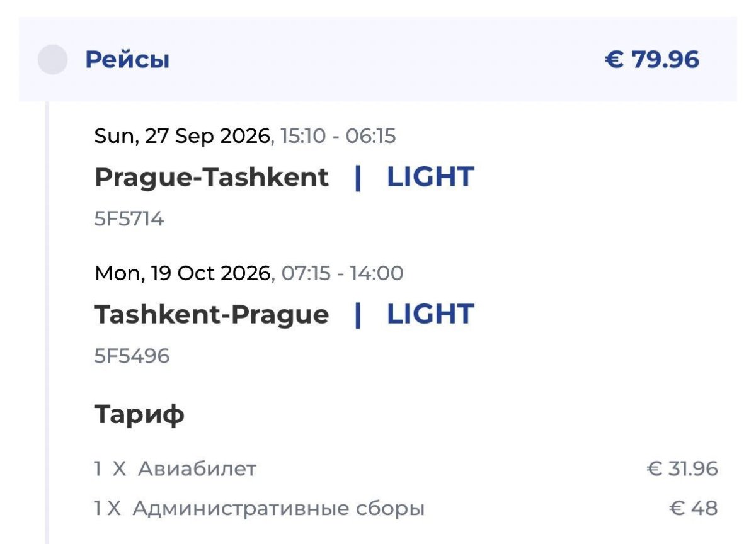Click the € 48 administrative fee amount

[694, 508]
